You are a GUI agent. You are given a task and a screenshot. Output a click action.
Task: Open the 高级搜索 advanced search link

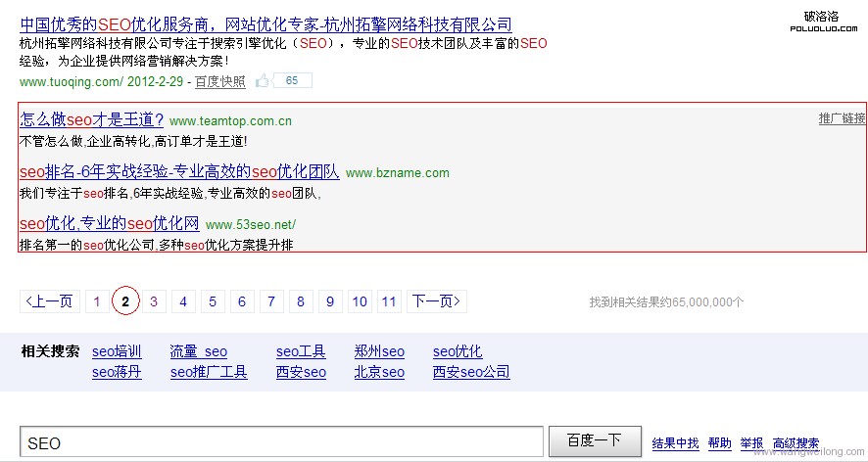tap(795, 443)
